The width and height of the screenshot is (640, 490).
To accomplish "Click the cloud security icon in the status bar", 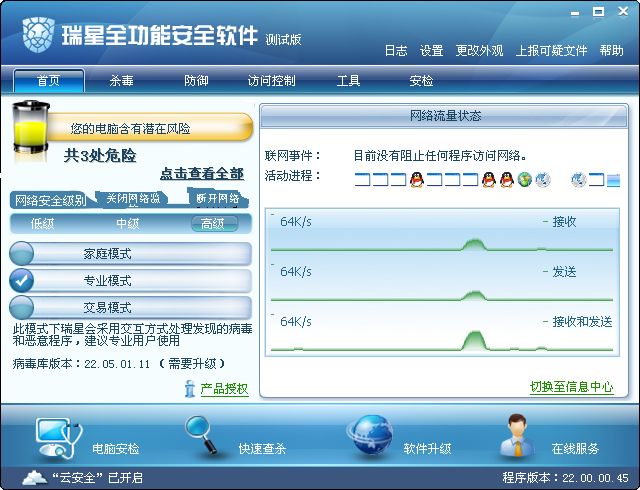I will pyautogui.click(x=35, y=477).
